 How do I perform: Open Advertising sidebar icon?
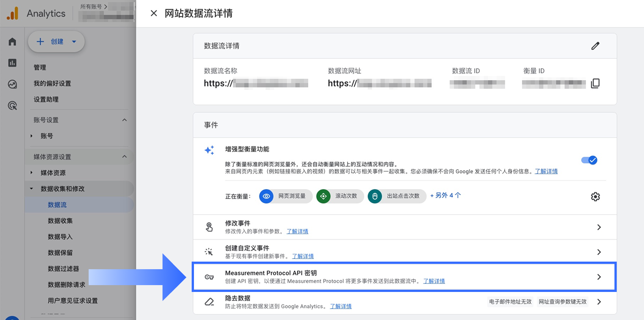13,105
